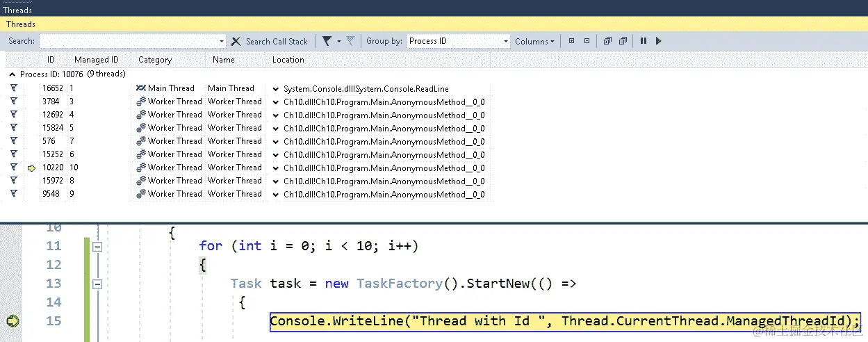Viewport: 868px width, 342px height.
Task: Click the freeze threads pause icon
Action: [x=644, y=41]
